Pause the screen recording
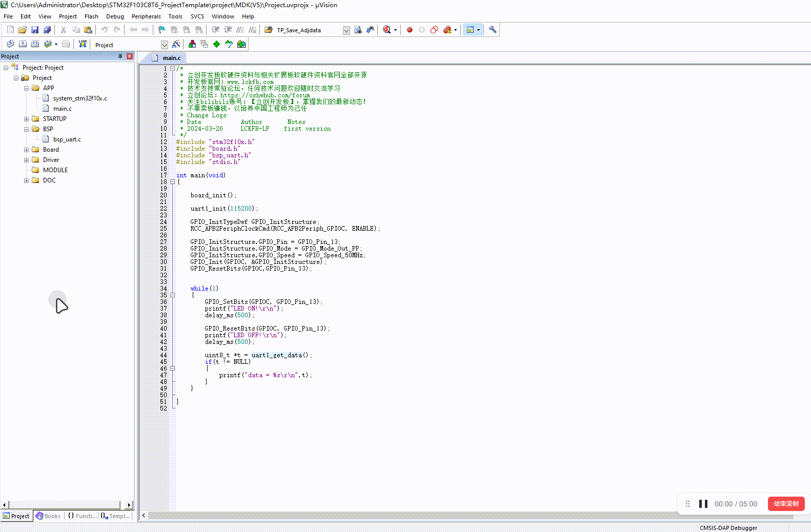Image resolution: width=811 pixels, height=532 pixels. (x=703, y=504)
